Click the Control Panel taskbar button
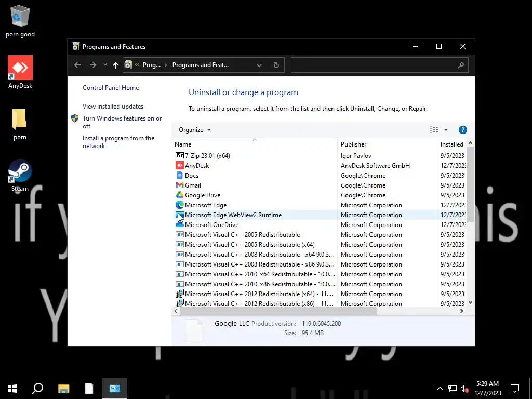532x399 pixels. [x=115, y=388]
